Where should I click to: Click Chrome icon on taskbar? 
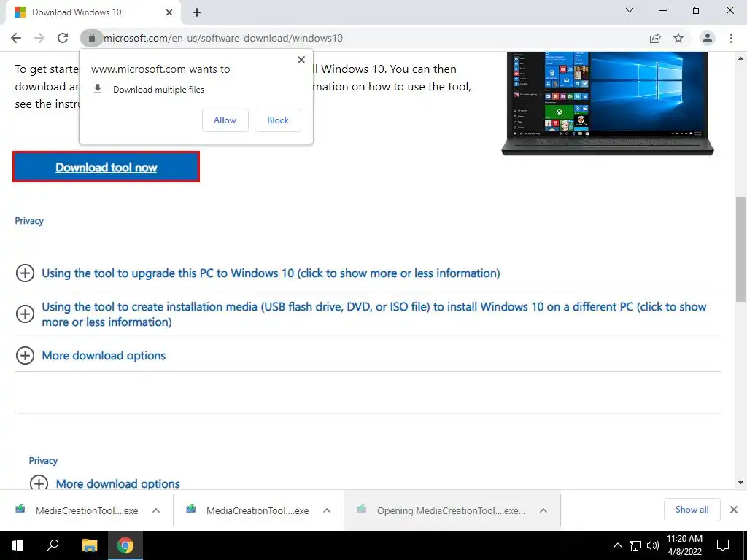click(x=125, y=545)
